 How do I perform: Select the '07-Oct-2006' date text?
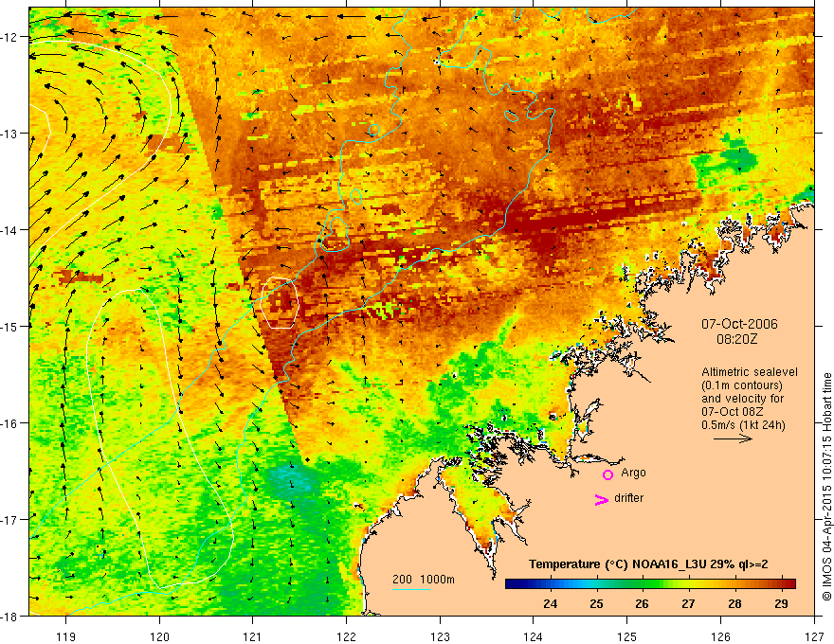pyautogui.click(x=739, y=324)
